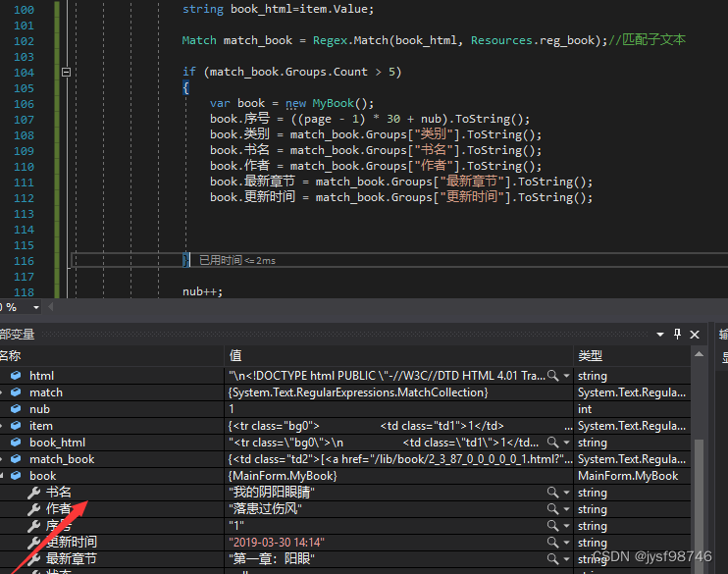
Task: Select the item variable row name
Action: point(41,426)
